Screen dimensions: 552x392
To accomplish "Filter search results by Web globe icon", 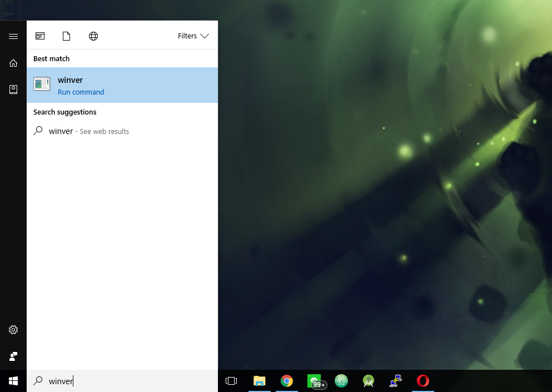I will click(x=93, y=36).
